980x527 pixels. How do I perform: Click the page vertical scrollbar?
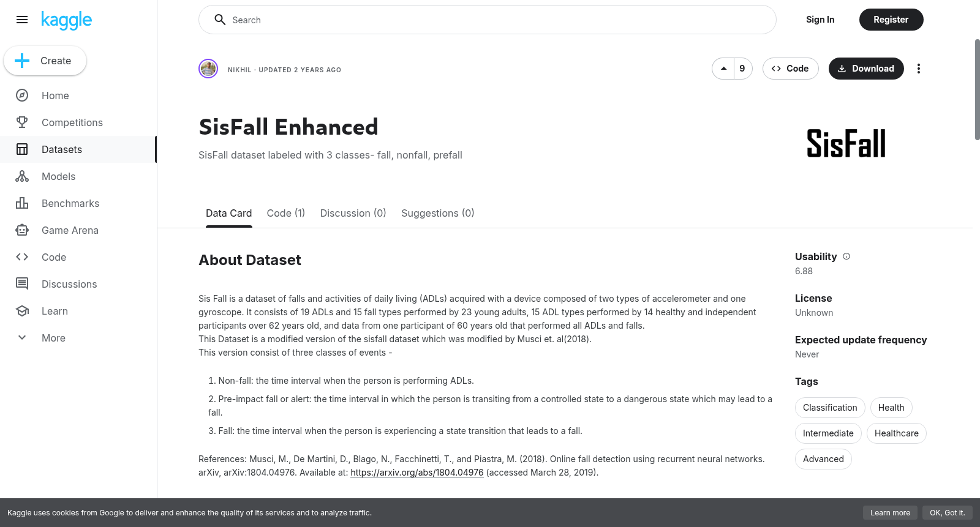coord(977,90)
